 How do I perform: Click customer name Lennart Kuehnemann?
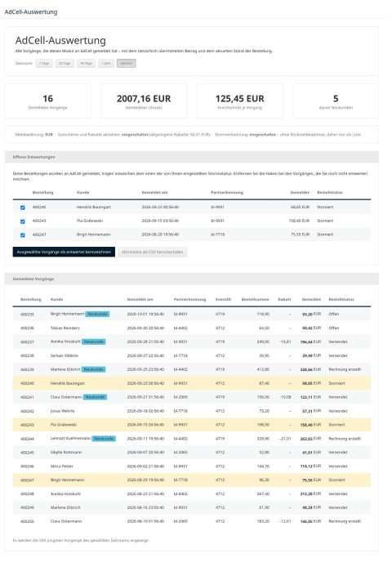[x=70, y=438]
